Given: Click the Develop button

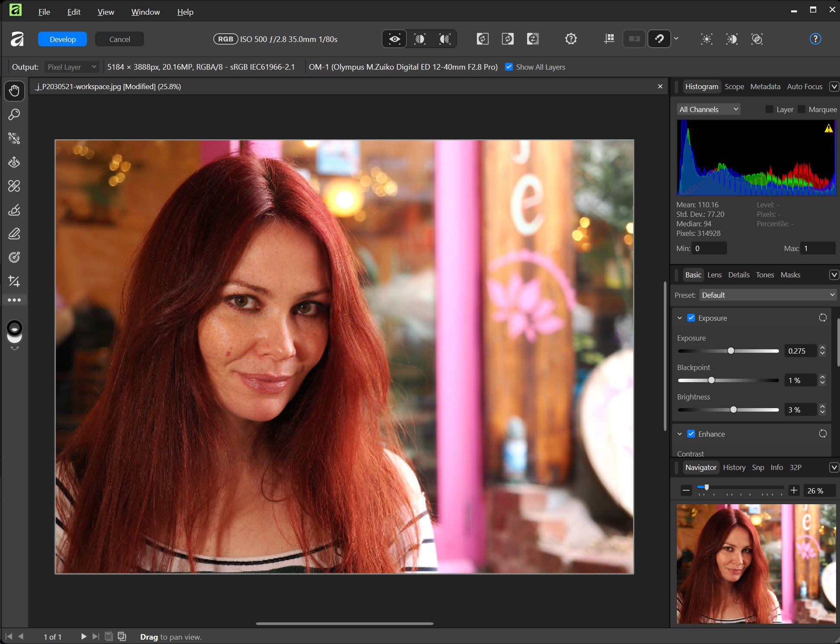Looking at the screenshot, I should (62, 39).
